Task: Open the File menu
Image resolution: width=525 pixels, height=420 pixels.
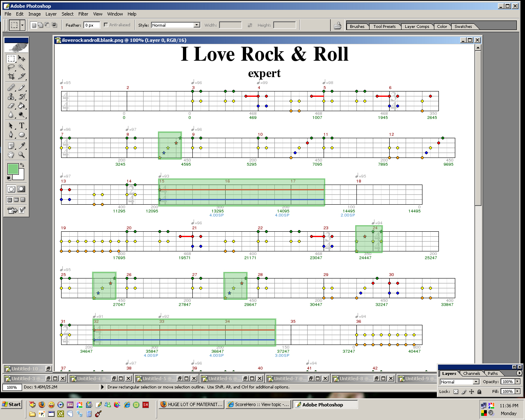Action: tap(8, 14)
